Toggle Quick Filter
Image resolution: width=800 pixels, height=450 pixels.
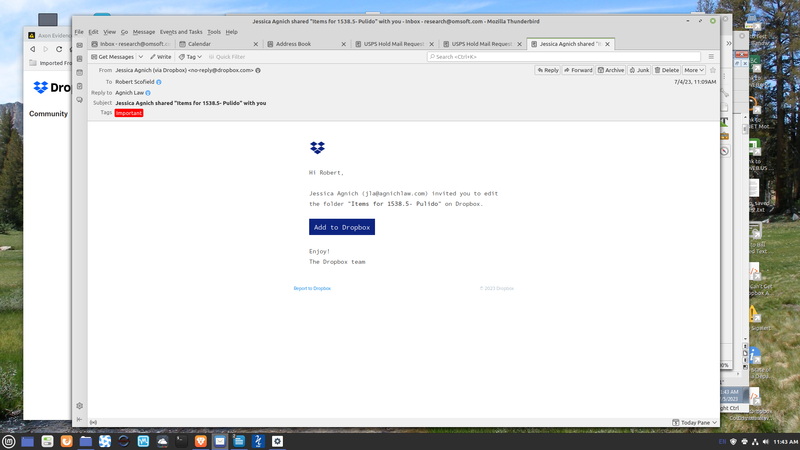pos(227,57)
